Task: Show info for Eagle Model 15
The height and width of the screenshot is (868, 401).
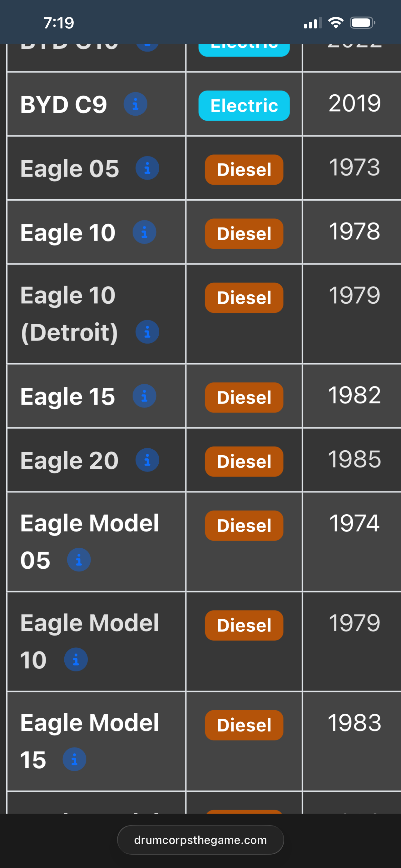Action: [x=74, y=759]
